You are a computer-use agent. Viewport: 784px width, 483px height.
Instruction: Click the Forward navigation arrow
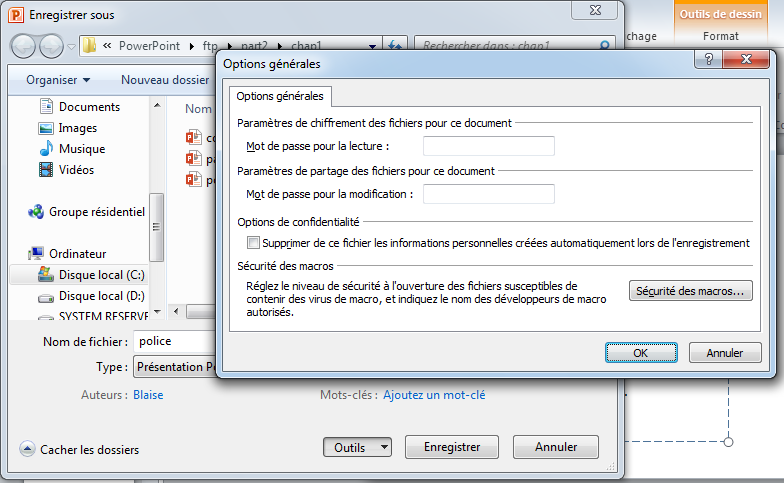pyautogui.click(x=52, y=46)
